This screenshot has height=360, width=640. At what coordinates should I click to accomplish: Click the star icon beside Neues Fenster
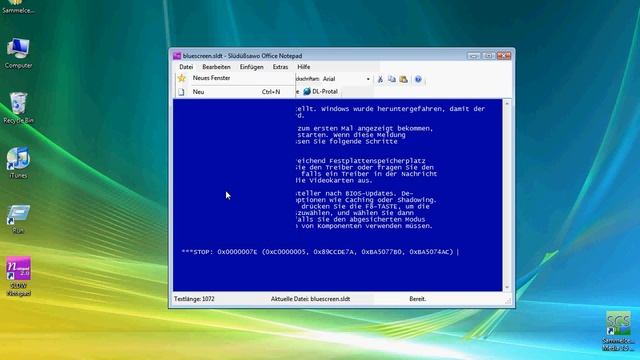[182, 78]
